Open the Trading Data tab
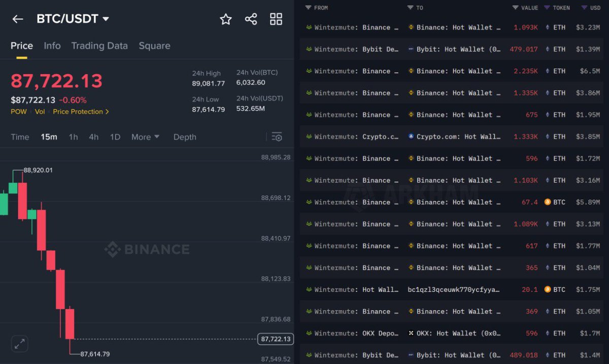 [x=99, y=46]
